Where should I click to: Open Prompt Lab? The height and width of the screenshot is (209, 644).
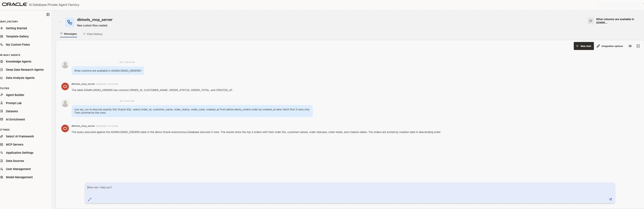14,103
